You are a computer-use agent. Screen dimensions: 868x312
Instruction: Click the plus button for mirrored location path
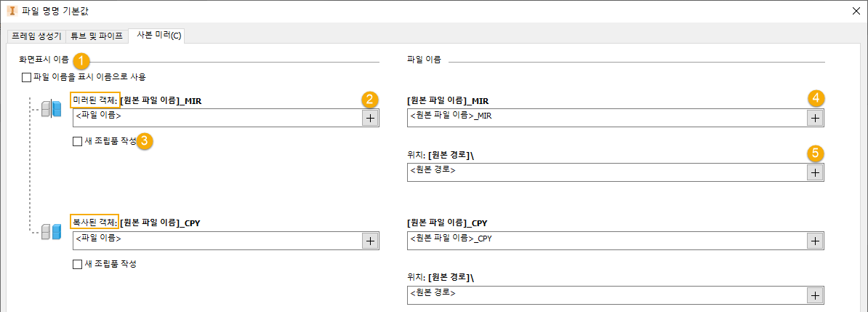(x=815, y=172)
